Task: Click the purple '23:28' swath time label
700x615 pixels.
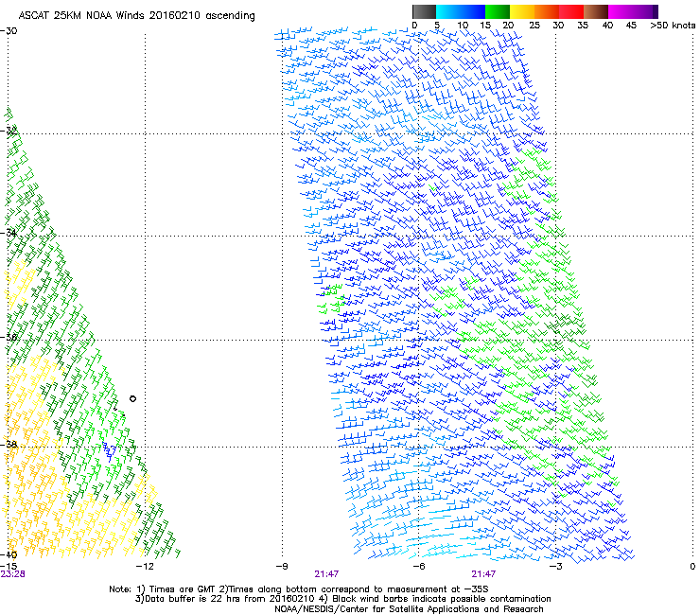Action: point(13,574)
